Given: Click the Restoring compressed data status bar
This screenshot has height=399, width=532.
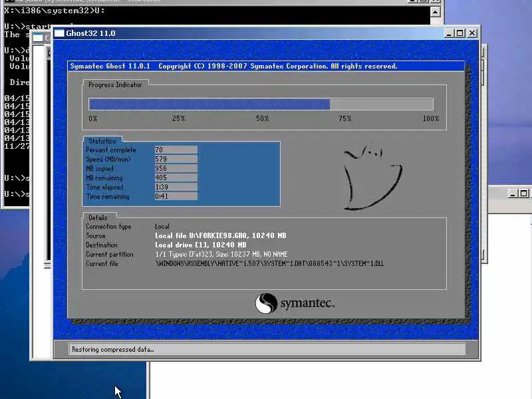Looking at the screenshot, I should 267,349.
